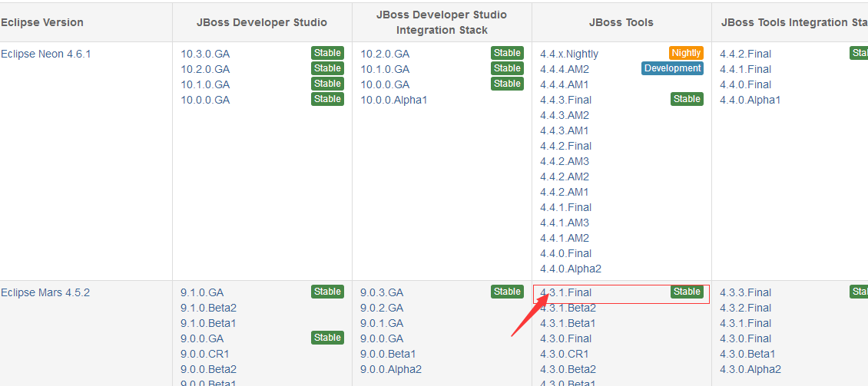868x386 pixels.
Task: Open 9.0.0.Beta2 in JBoss Developer Studio column
Action: point(208,369)
